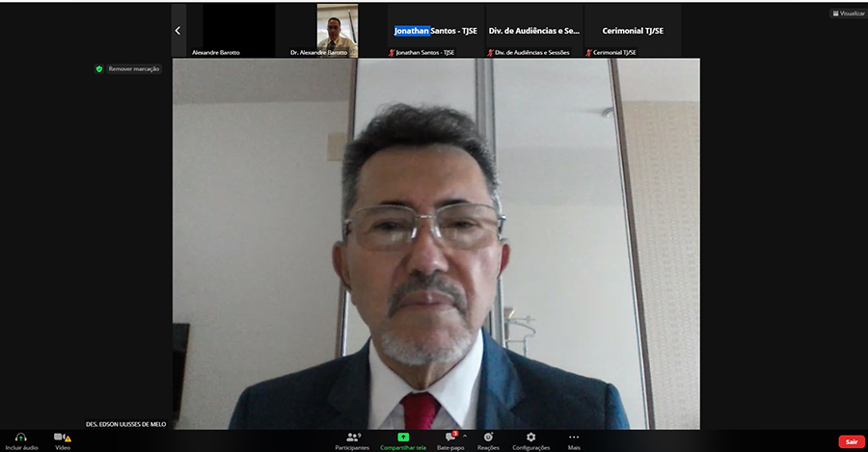Start video with the Vídeo camera icon
Image resolution: width=868 pixels, height=452 pixels.
61,438
